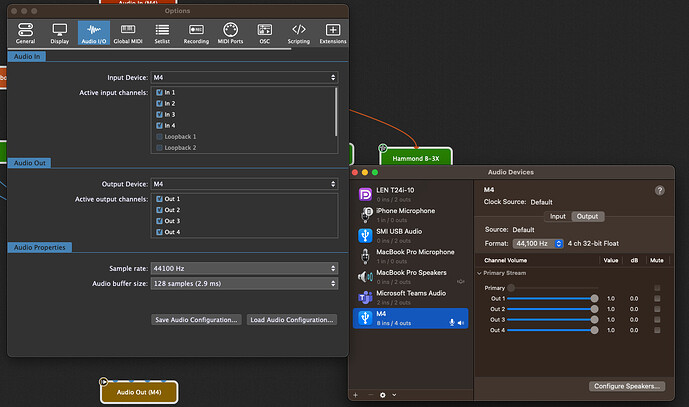
Task: Toggle the In 2 input channel checkbox
Action: (x=160, y=103)
